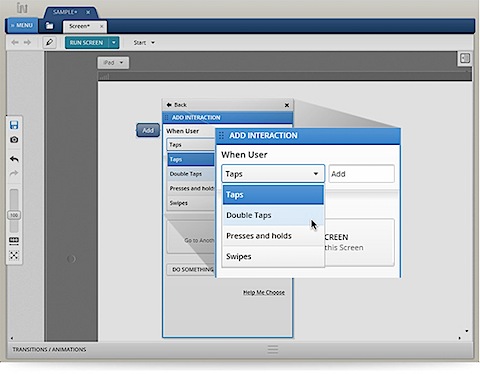Image resolution: width=480 pixels, height=374 pixels.
Task: Click the save floppy disk icon
Action: click(14, 125)
